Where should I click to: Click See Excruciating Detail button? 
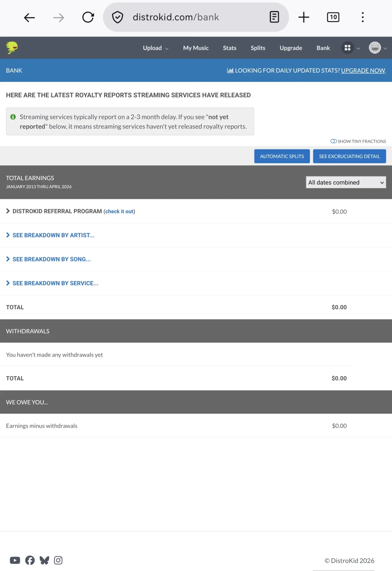[x=350, y=156]
